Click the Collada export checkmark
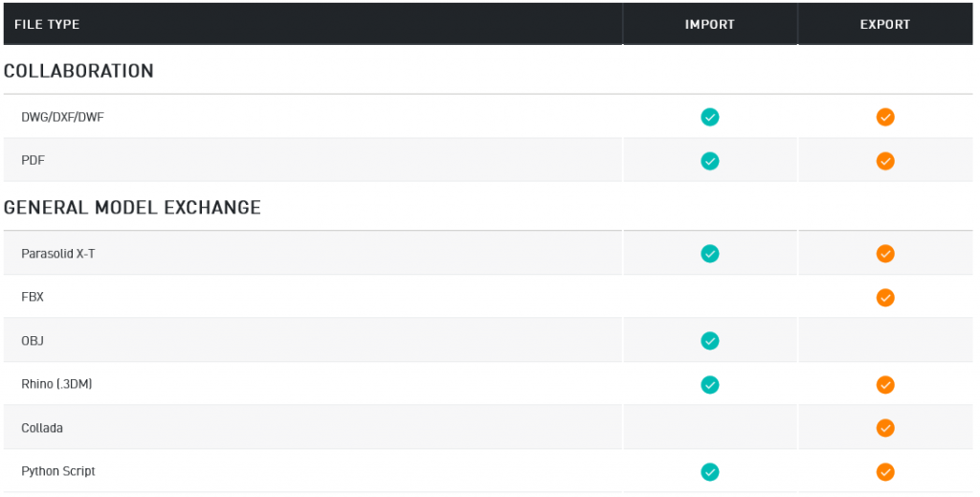 coord(885,428)
